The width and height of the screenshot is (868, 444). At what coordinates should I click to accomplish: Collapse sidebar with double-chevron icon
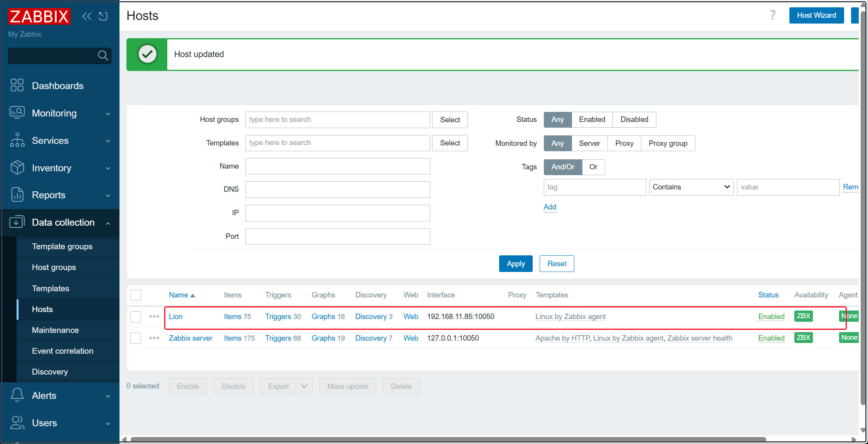87,16
